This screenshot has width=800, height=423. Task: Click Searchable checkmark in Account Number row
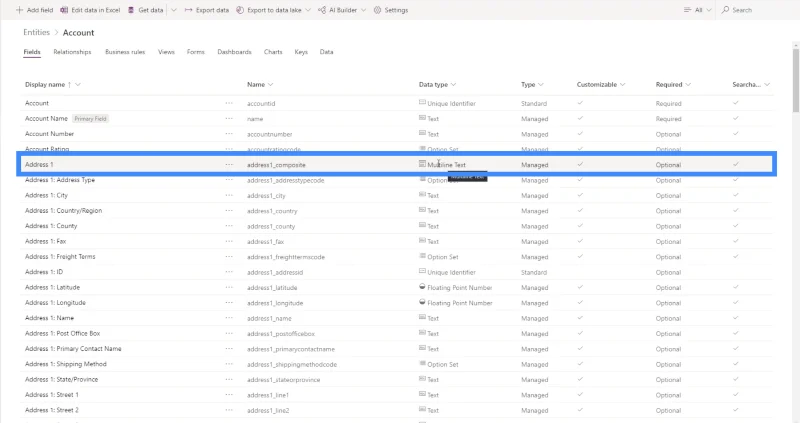coord(736,134)
